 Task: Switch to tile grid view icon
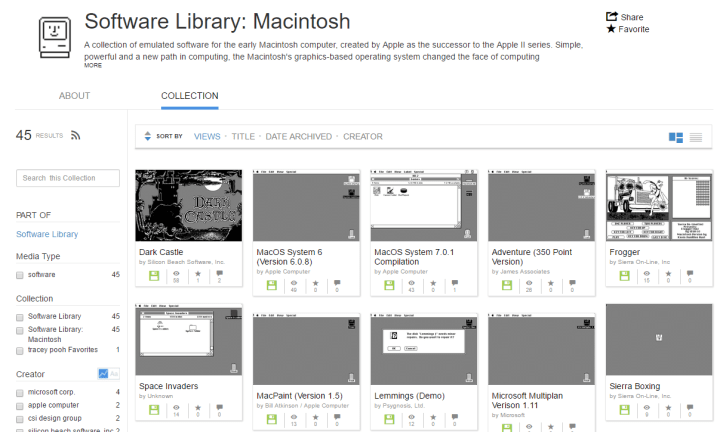click(676, 136)
